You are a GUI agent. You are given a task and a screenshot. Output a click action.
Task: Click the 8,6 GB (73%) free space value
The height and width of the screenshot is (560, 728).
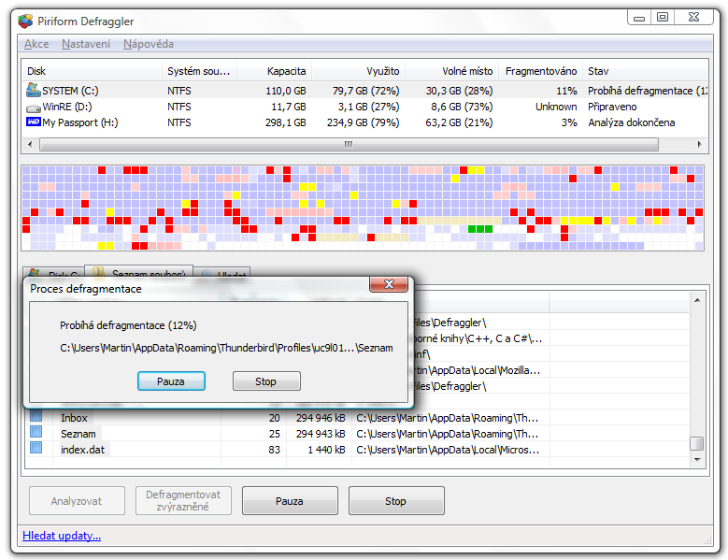[x=462, y=107]
